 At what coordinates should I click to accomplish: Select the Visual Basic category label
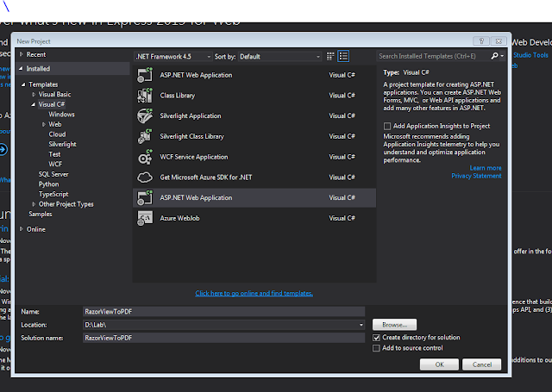tap(54, 94)
